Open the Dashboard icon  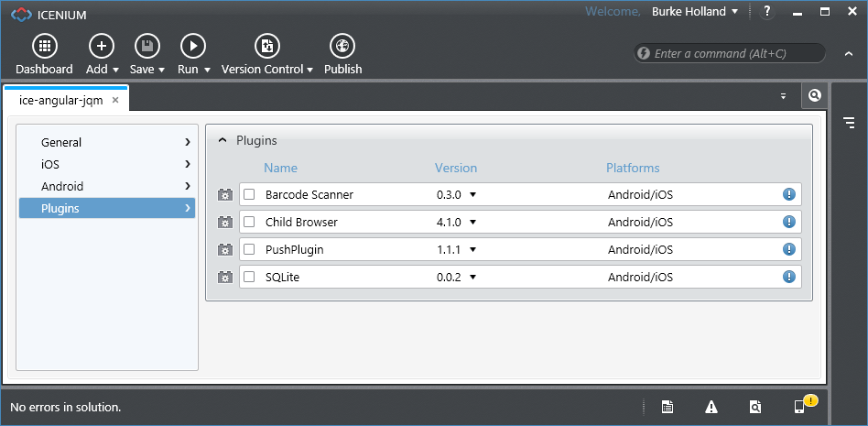click(x=44, y=46)
